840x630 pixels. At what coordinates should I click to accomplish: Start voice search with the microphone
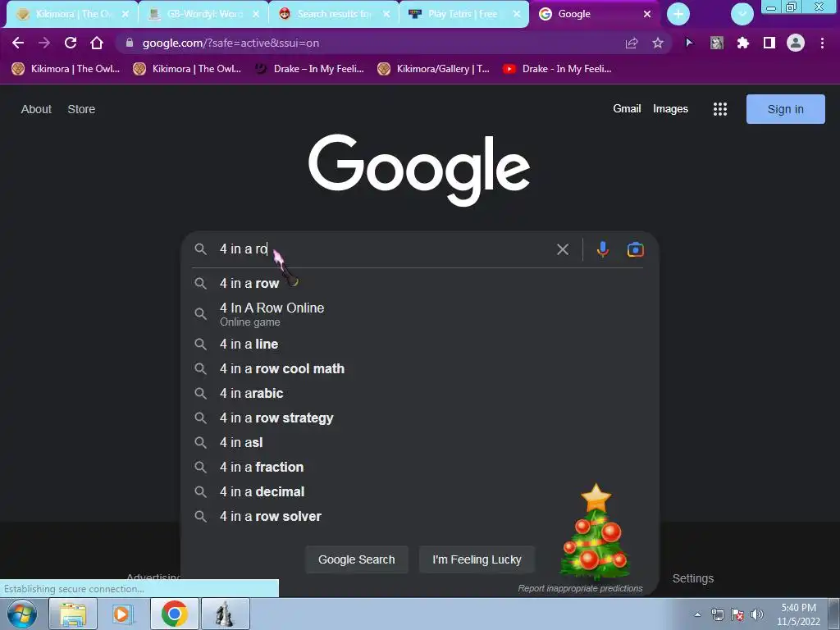coord(603,249)
